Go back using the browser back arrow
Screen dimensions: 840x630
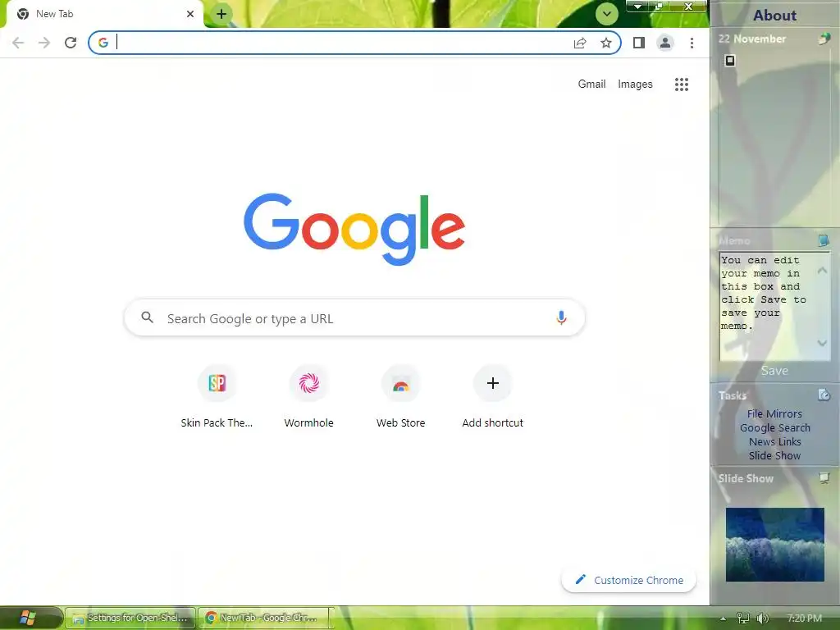18,43
